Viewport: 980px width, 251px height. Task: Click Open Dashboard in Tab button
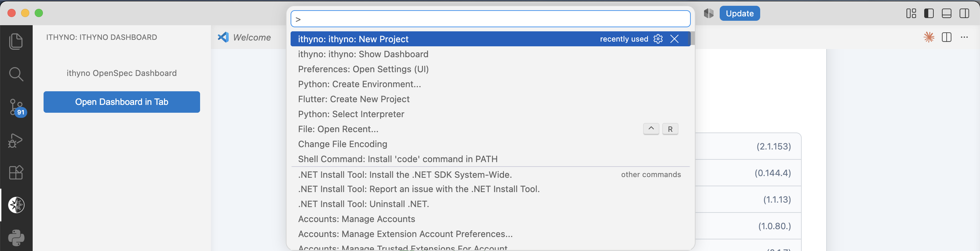pos(122,102)
